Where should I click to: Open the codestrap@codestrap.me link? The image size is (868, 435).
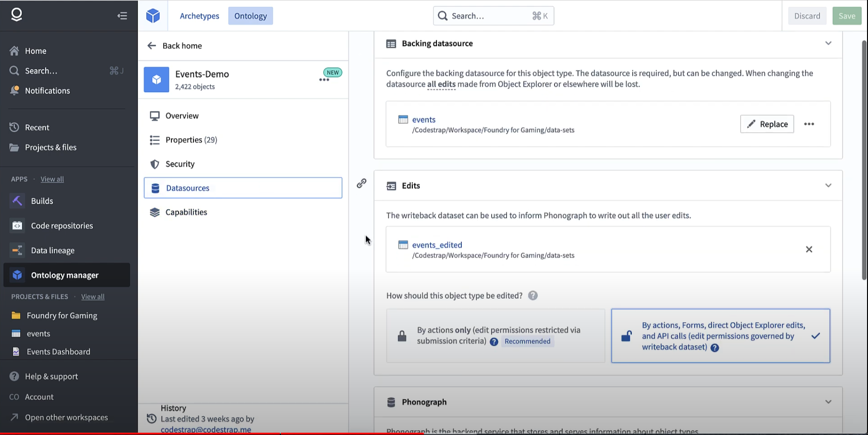coord(206,429)
